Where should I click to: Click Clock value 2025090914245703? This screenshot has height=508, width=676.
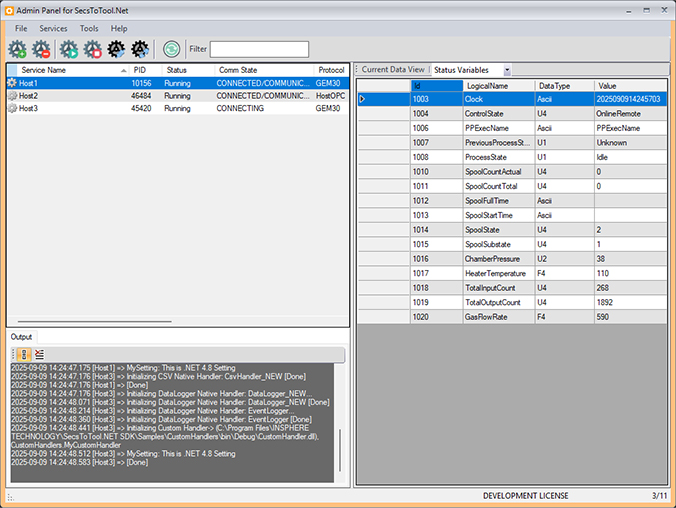tap(630, 99)
